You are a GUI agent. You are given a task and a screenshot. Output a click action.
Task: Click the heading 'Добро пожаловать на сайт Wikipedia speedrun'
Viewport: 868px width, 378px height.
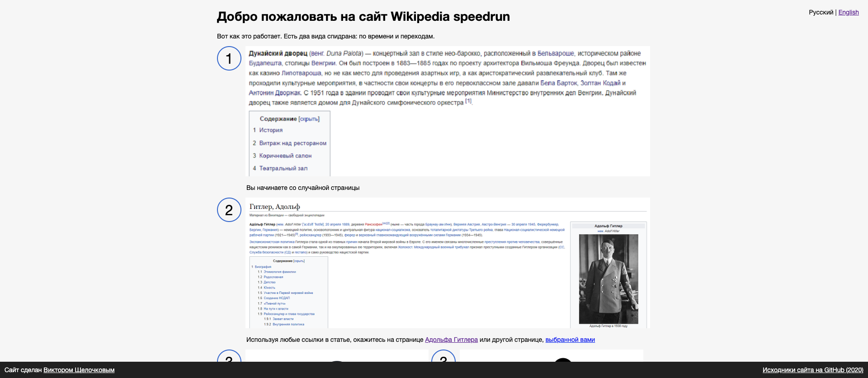[x=363, y=17]
